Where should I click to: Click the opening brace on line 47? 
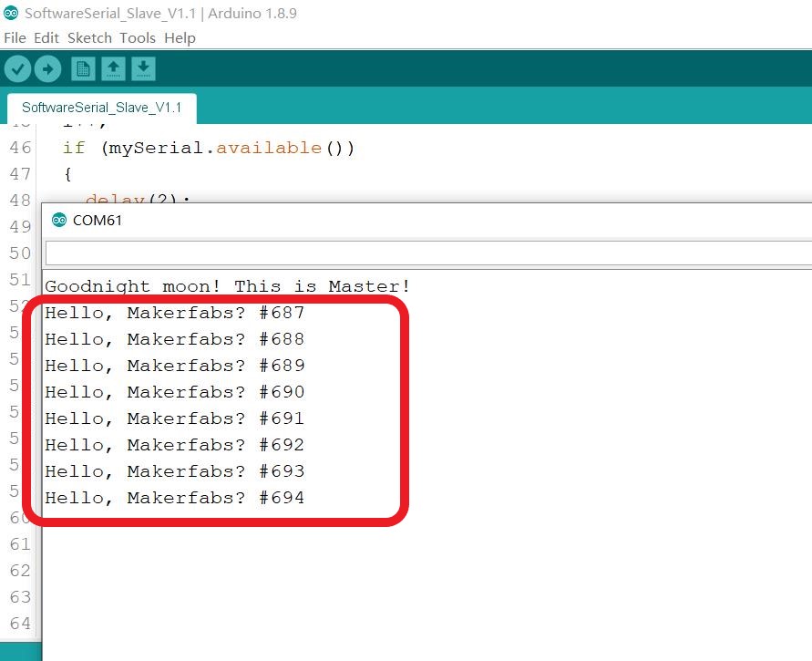[67, 174]
